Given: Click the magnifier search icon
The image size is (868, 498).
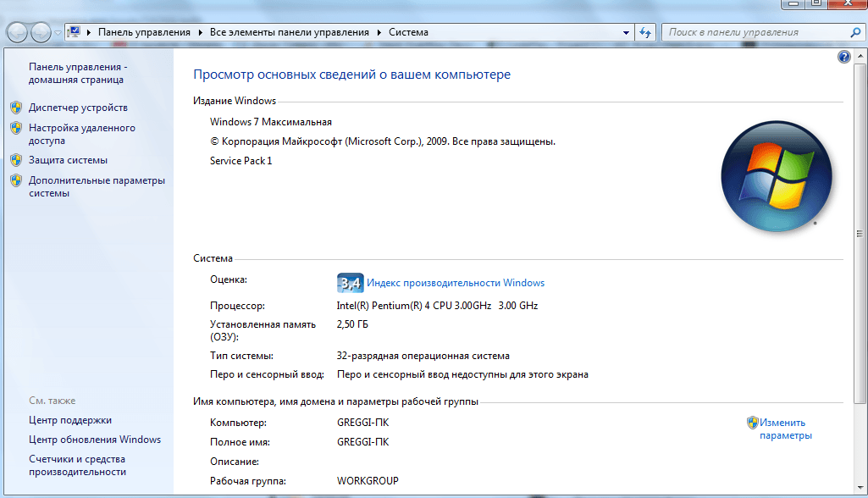Looking at the screenshot, I should (x=855, y=32).
